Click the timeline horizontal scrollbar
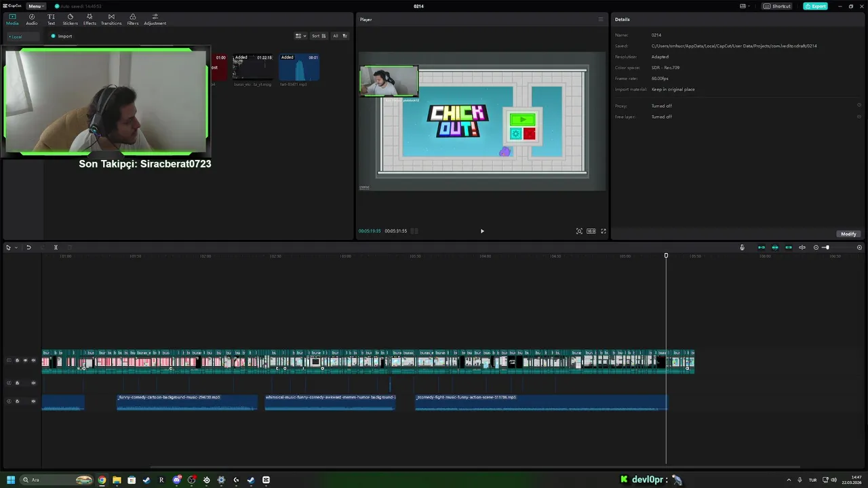Screen dimensions: 868x488 coord(475,467)
